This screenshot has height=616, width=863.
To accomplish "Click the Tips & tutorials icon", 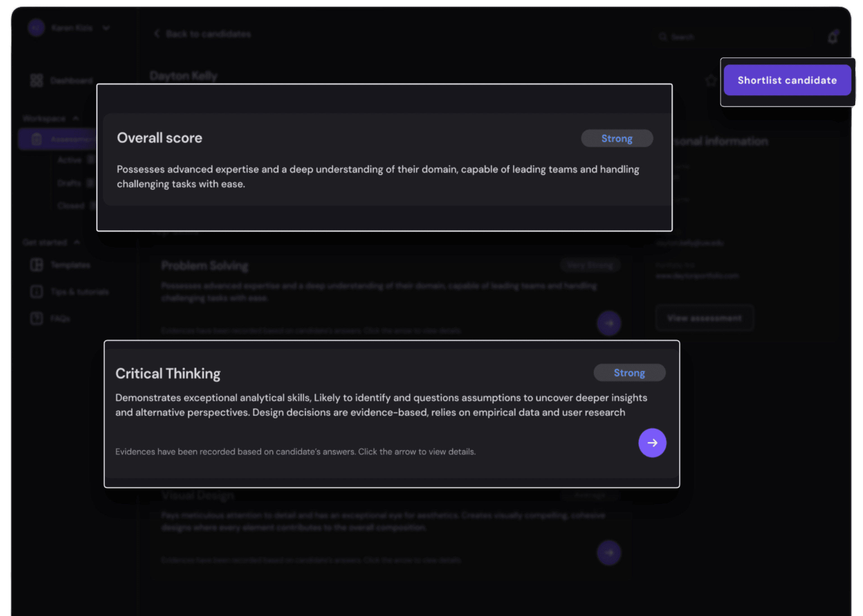I will click(36, 292).
